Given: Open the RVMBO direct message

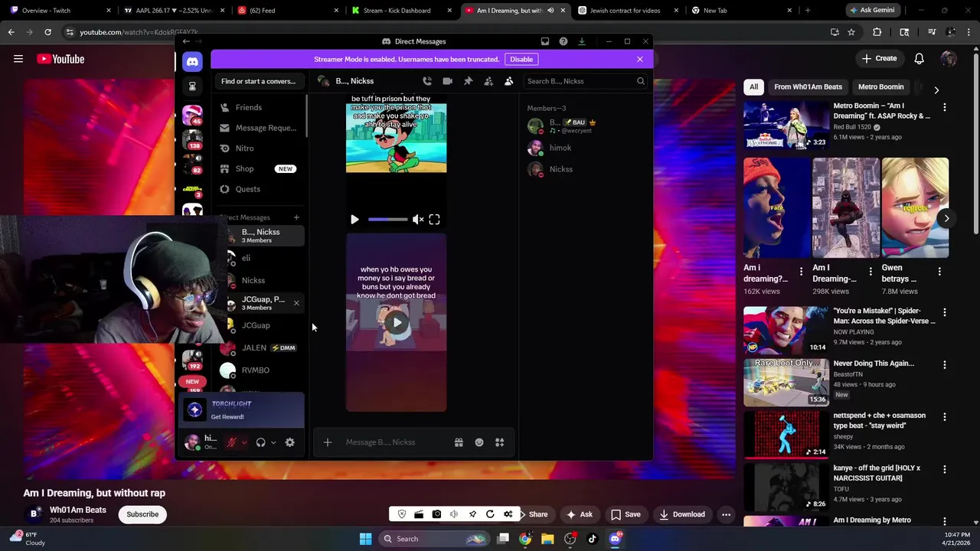Looking at the screenshot, I should [x=260, y=370].
